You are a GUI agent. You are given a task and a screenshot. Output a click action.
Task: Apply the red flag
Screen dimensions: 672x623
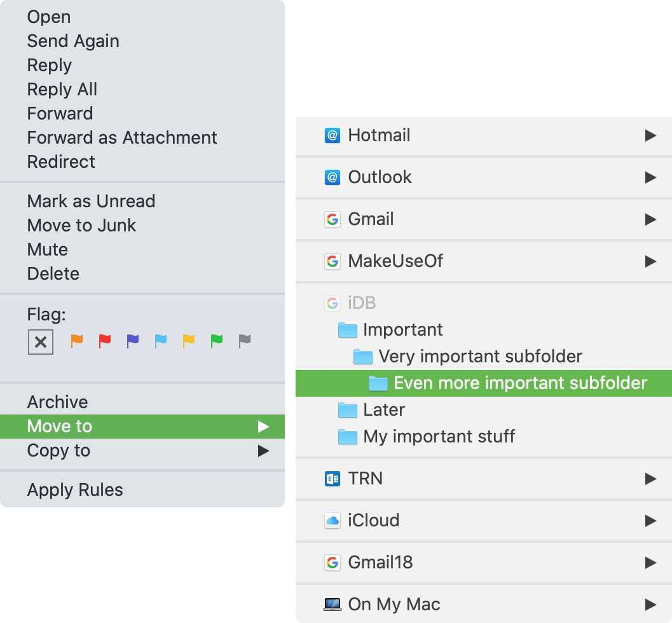[x=105, y=341]
